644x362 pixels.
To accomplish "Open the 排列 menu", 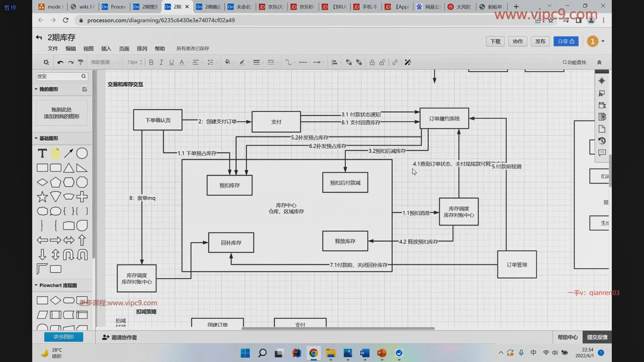I will (142, 49).
